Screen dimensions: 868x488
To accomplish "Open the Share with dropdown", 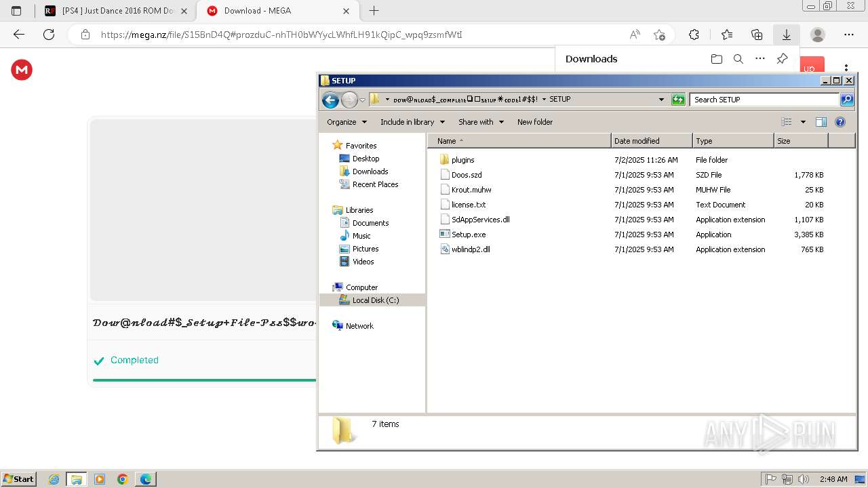I will (481, 122).
